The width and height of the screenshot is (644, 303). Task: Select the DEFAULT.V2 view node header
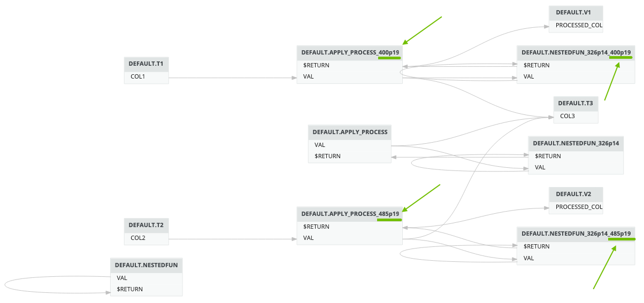[576, 193]
